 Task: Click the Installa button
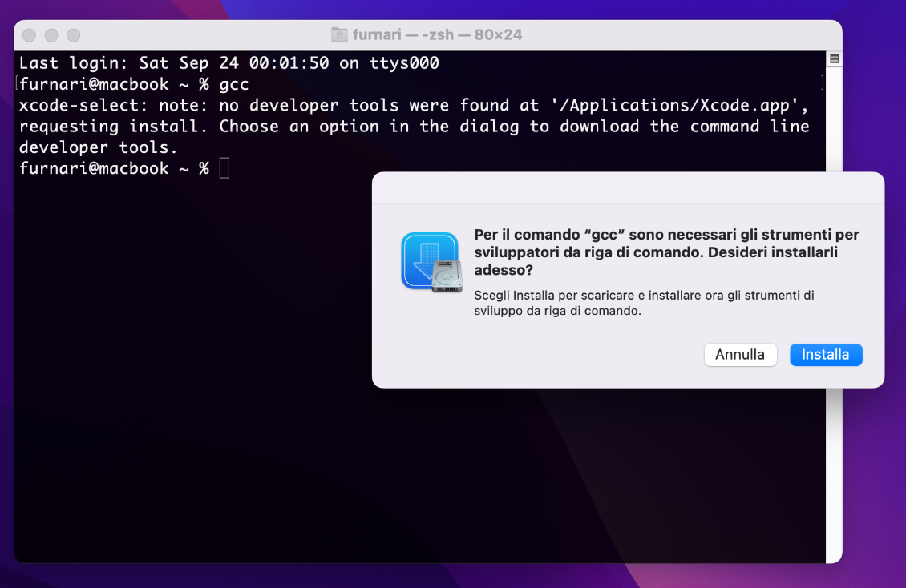coord(826,354)
